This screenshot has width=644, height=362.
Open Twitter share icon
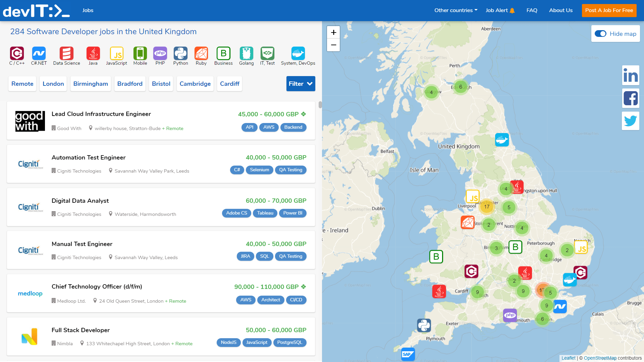(630, 121)
